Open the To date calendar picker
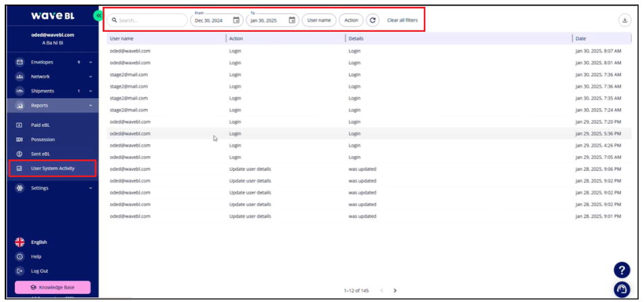The width and height of the screenshot is (644, 302). click(x=292, y=20)
